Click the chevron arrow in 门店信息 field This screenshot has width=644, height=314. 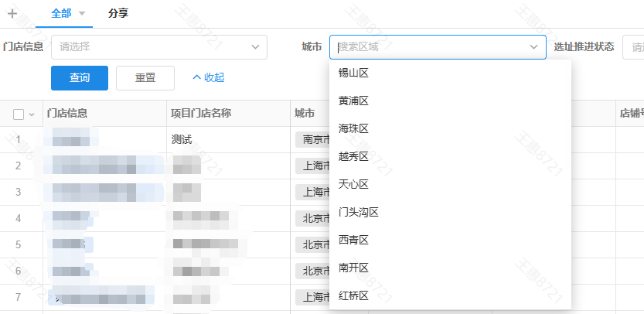[256, 47]
